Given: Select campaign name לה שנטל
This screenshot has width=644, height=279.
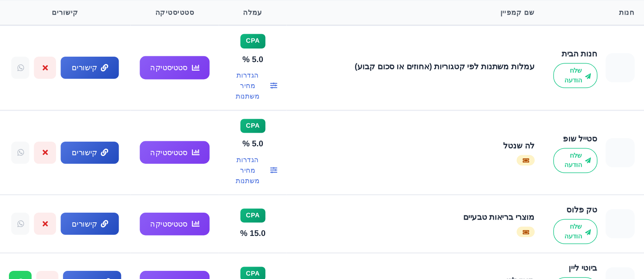Looking at the screenshot, I should 519,146.
